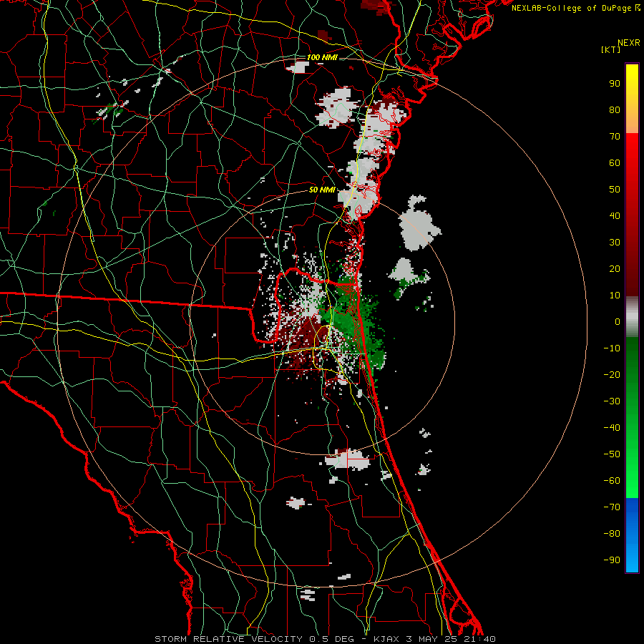This screenshot has width=644, height=644.
Task: Click the 70 value on the velocity scale
Action: 615,137
